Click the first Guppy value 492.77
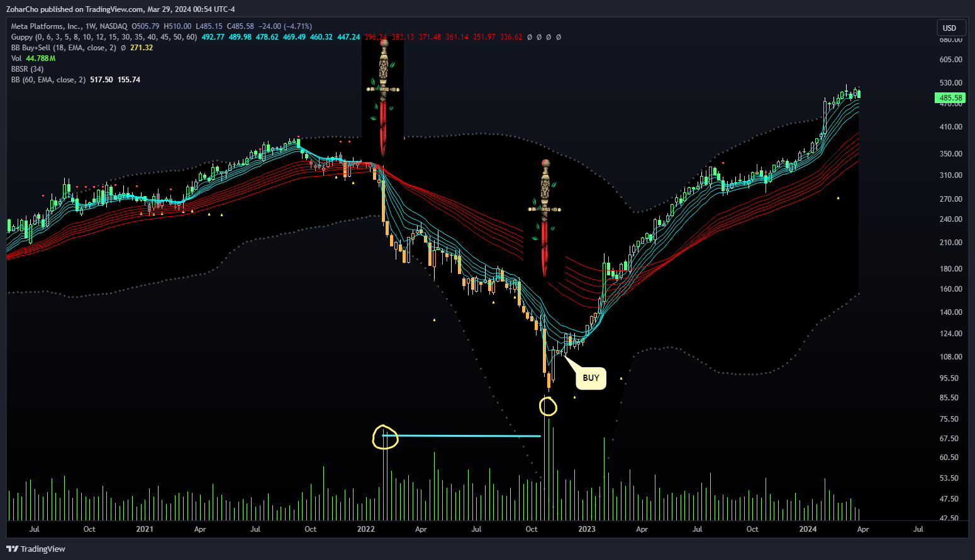Screen dimensions: 975x560 213,37
